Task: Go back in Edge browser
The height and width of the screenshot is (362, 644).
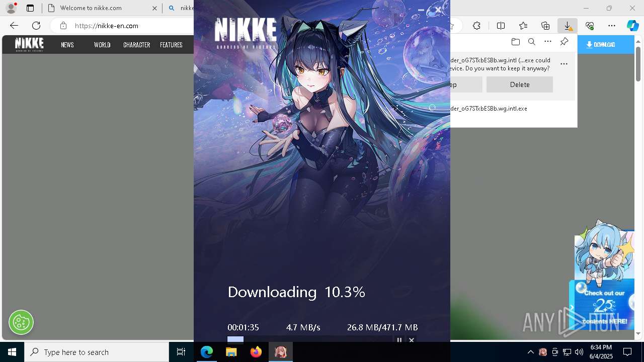Action: [14, 26]
